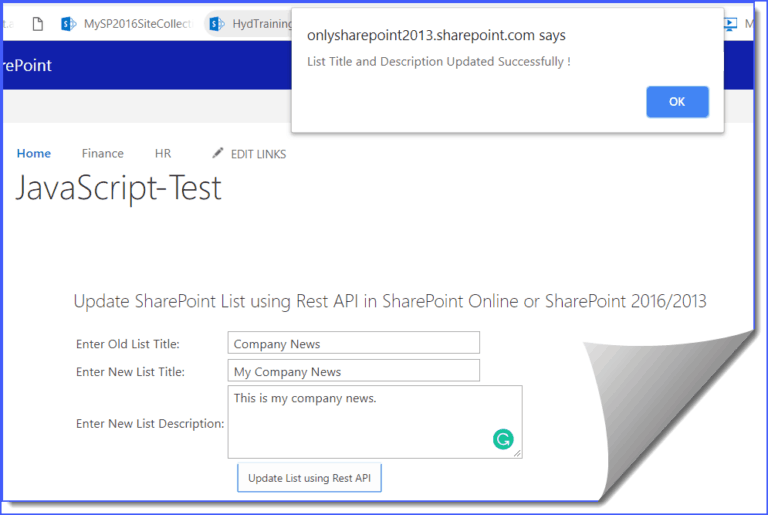Click the New List Description textarea
This screenshot has height=515, width=768.
coord(375,422)
